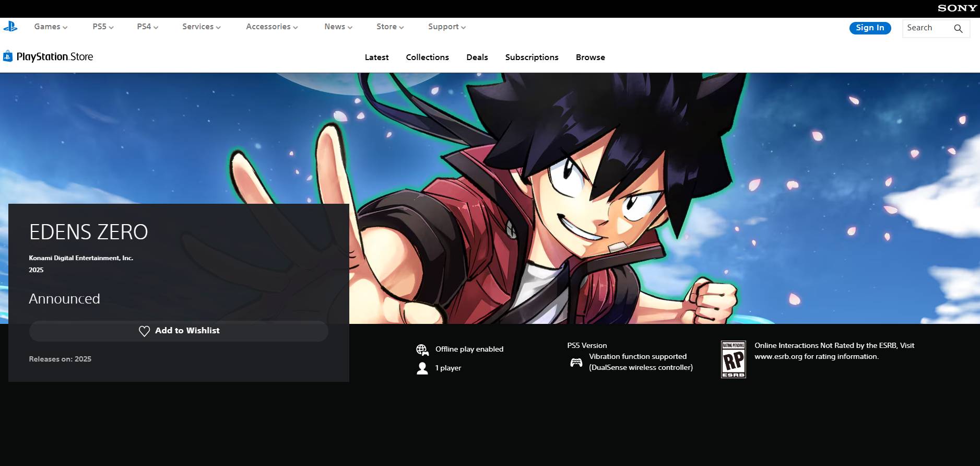This screenshot has height=466, width=980.
Task: Click the search magnifier icon
Action: point(958,28)
